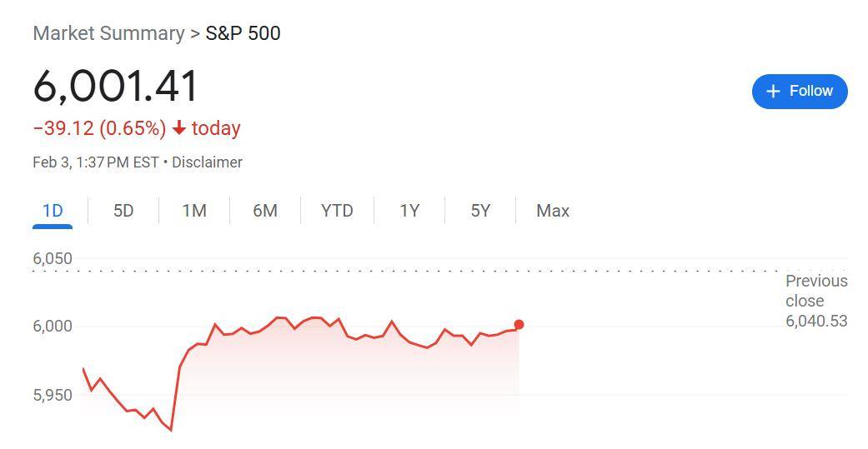Show the Max range chart
Screen dimensions: 868x449
click(x=553, y=211)
